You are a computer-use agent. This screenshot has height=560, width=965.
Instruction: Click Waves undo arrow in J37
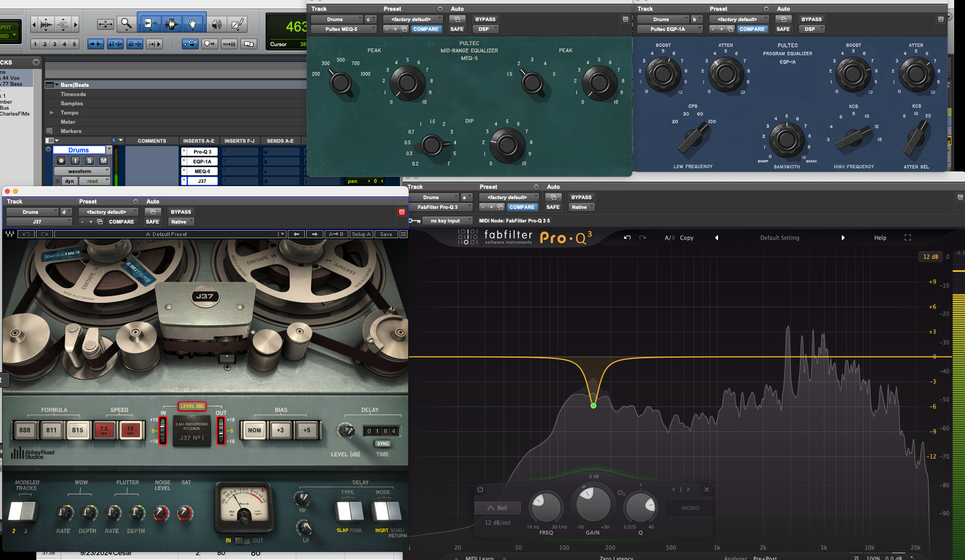[x=26, y=234]
